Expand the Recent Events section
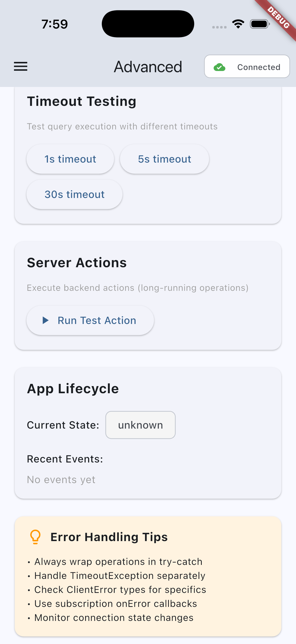The image size is (296, 644). coord(65,459)
